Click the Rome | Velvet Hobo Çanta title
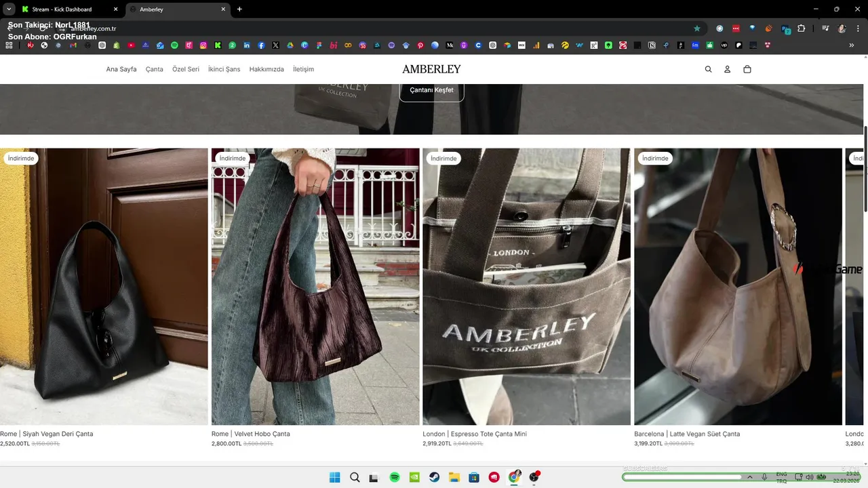The width and height of the screenshot is (868, 488). (251, 434)
